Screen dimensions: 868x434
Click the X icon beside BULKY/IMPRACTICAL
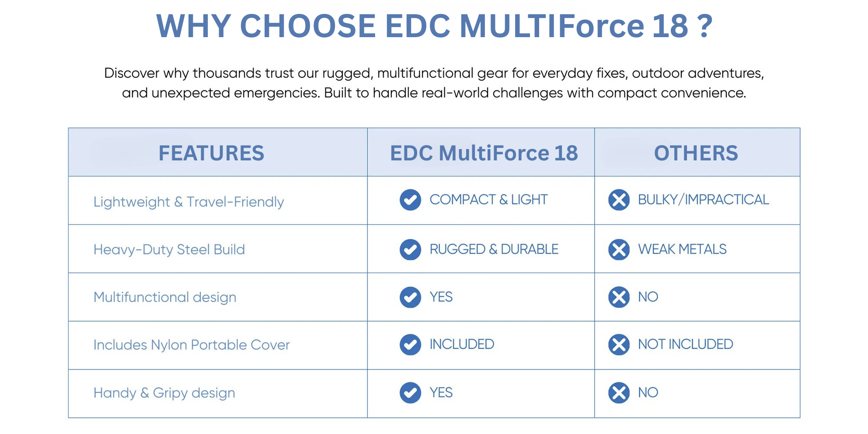coord(619,200)
